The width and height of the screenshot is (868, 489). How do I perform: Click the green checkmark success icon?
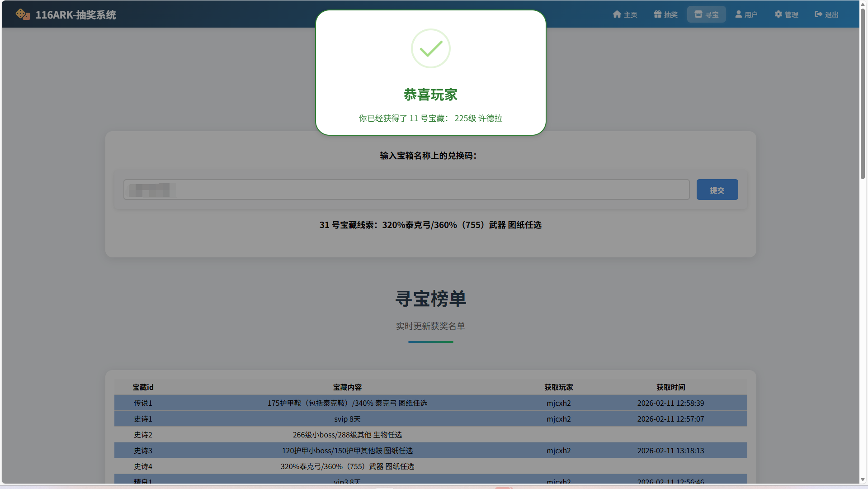tap(430, 48)
